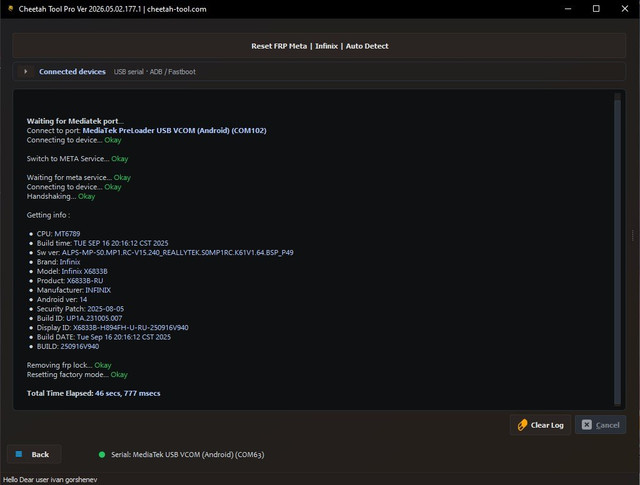Select the Build time TUE SEP 16 line
The width and height of the screenshot is (640, 485).
coord(102,243)
